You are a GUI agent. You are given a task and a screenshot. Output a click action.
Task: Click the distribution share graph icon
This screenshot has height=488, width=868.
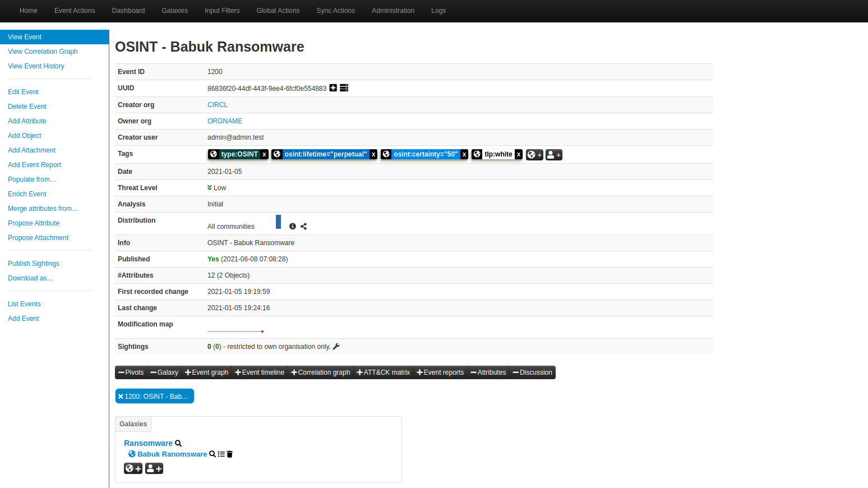(304, 227)
